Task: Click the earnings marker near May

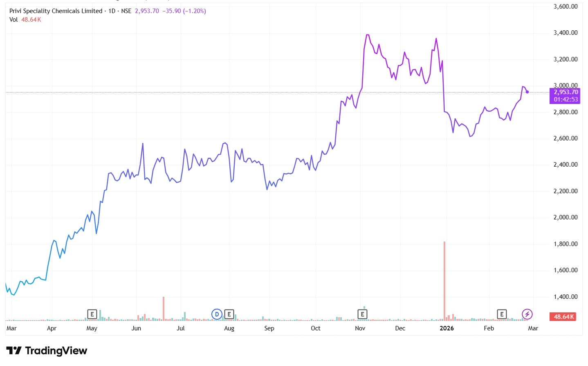Action: [x=92, y=314]
